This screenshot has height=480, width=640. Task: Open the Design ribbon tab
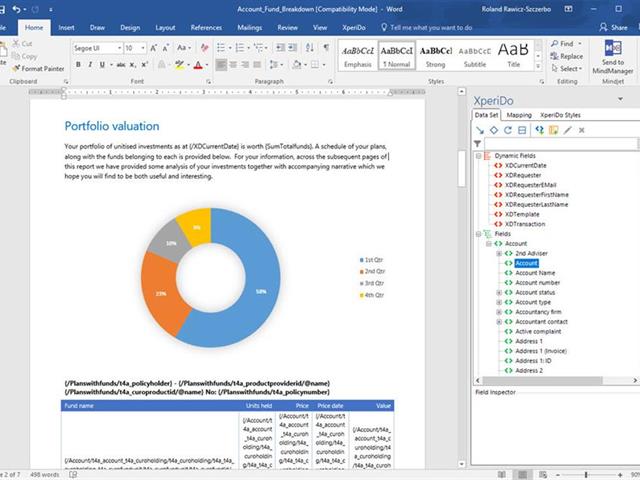130,27
